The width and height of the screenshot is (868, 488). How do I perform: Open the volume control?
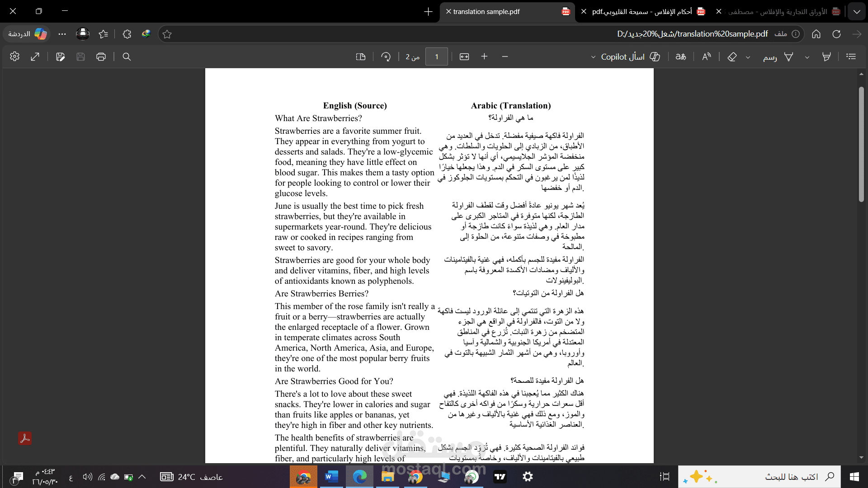click(x=88, y=477)
